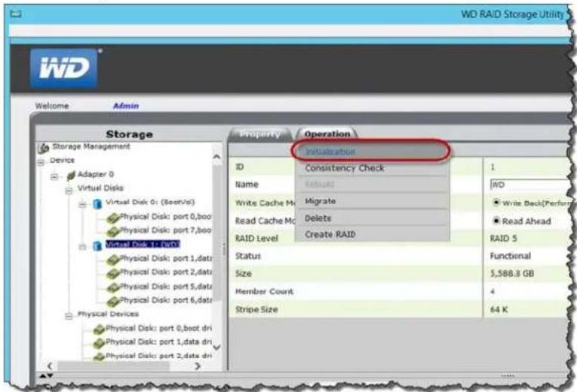
Task: Click the WD logo in the header
Action: [64, 69]
